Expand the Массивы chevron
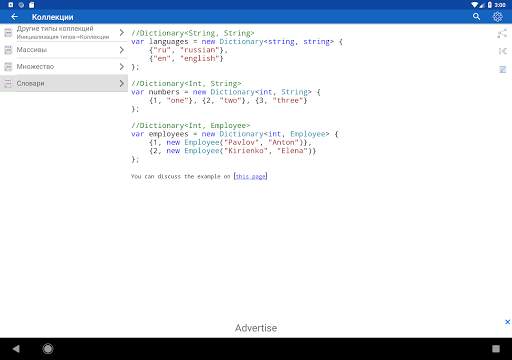The height and width of the screenshot is (360, 512). tap(122, 50)
